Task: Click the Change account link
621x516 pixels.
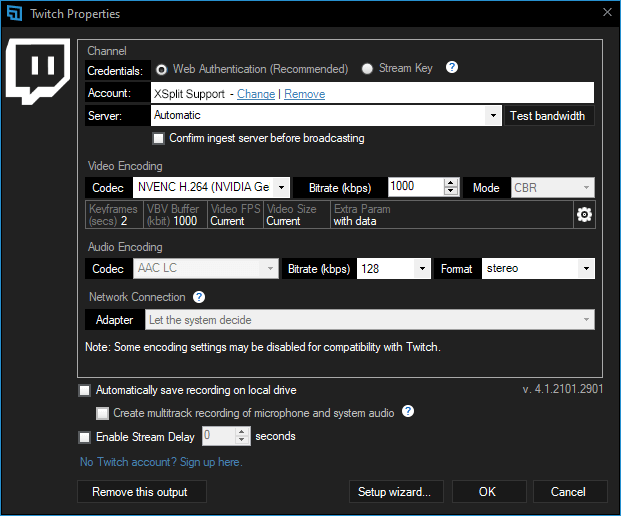Action: 256,94
